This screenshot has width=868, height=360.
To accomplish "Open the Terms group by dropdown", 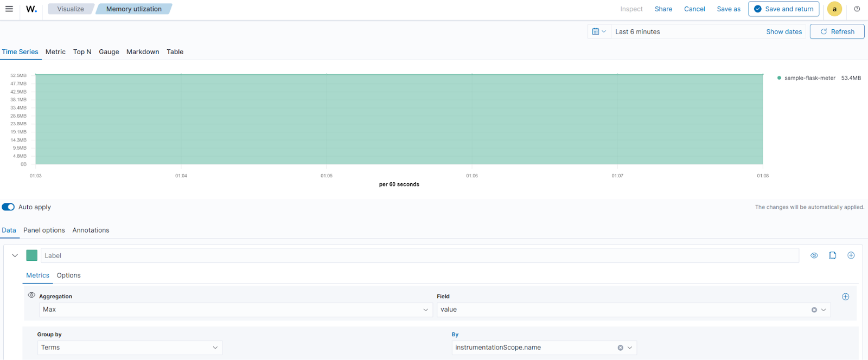I will point(130,348).
